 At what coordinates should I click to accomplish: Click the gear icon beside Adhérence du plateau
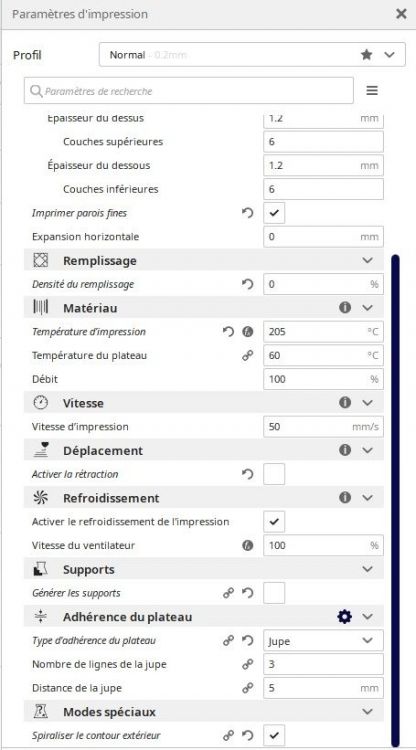click(344, 617)
